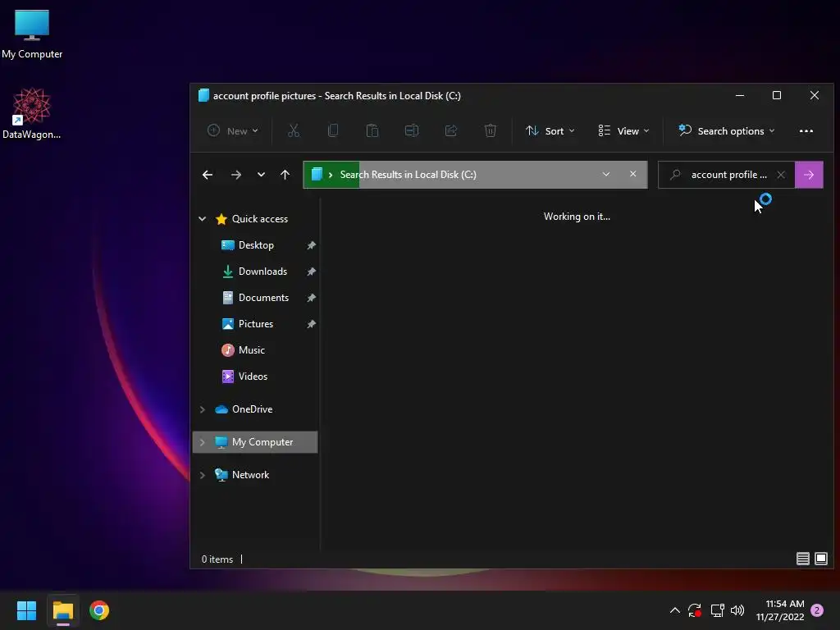Open the Sort dropdown menu

pyautogui.click(x=550, y=130)
